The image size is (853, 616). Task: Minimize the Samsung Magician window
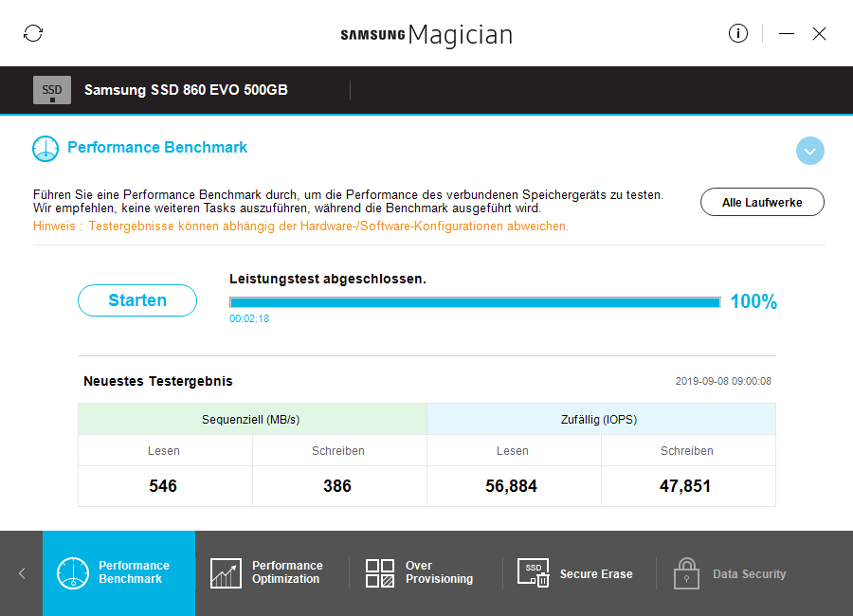[x=786, y=34]
